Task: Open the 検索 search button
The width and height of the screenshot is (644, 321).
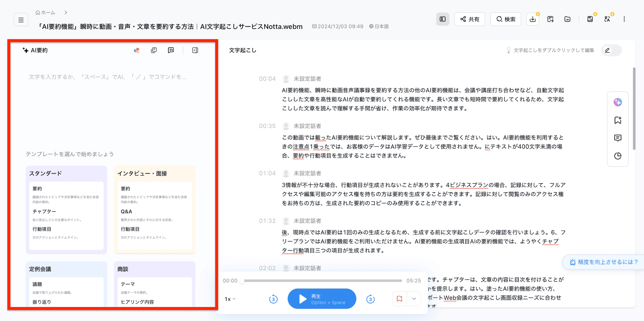Action: click(506, 19)
